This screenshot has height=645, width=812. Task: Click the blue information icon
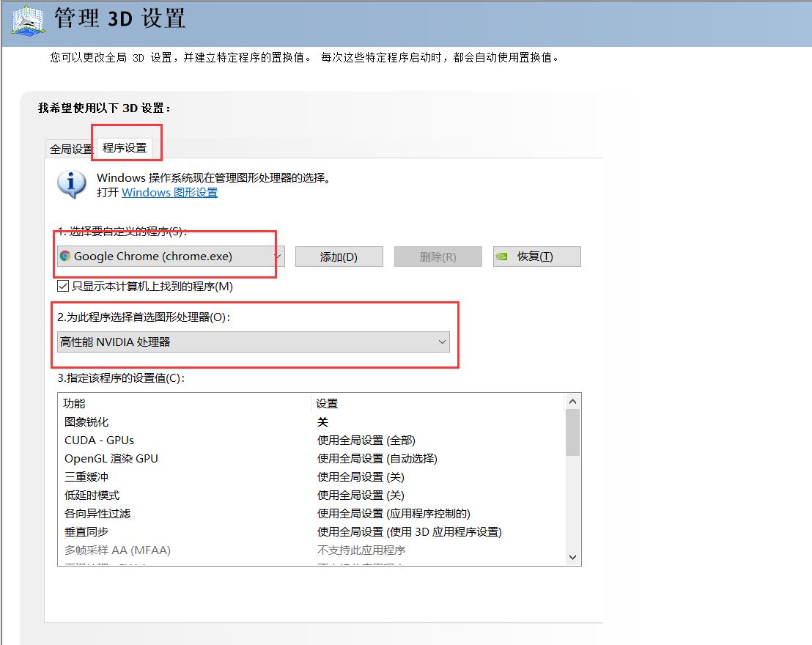click(x=72, y=185)
